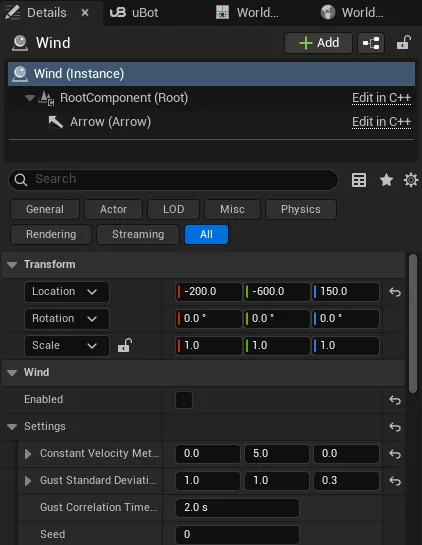Click the Wind actor icon beside title
422x545 pixels.
pos(20,43)
